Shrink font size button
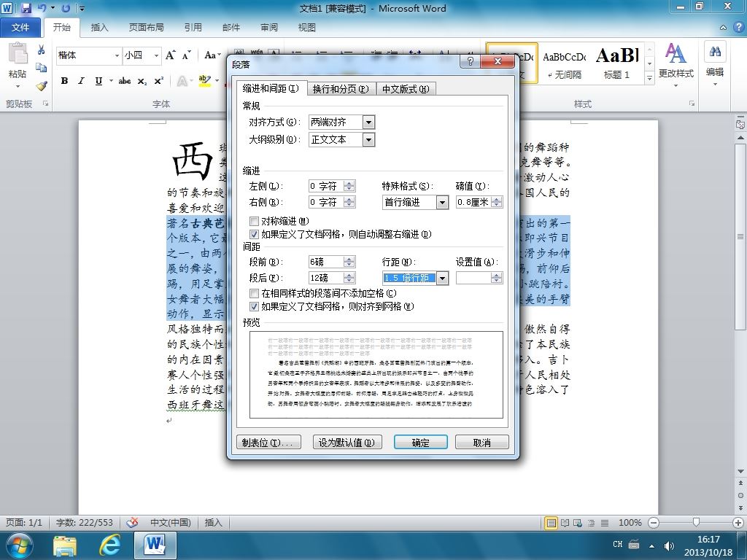This screenshot has height=560, width=747. pos(186,55)
